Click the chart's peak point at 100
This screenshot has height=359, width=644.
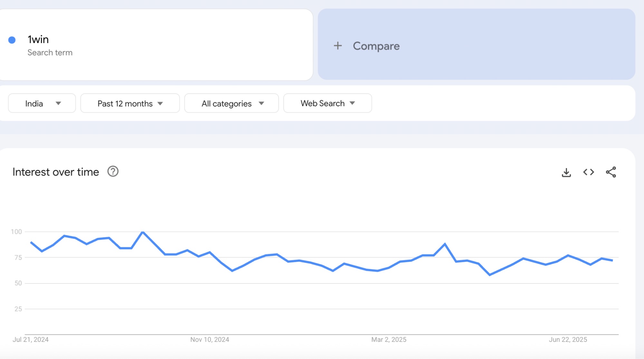click(143, 232)
